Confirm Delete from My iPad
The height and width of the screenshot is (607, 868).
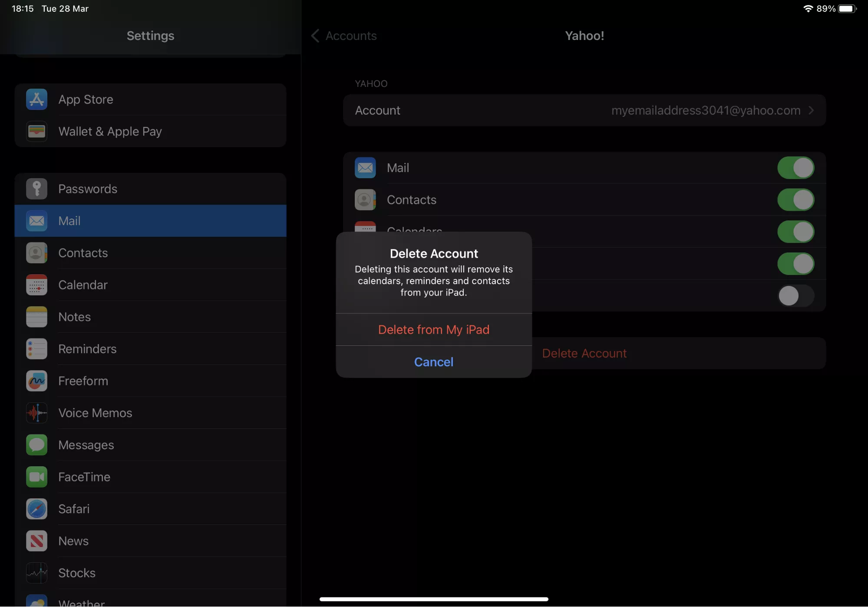433,330
